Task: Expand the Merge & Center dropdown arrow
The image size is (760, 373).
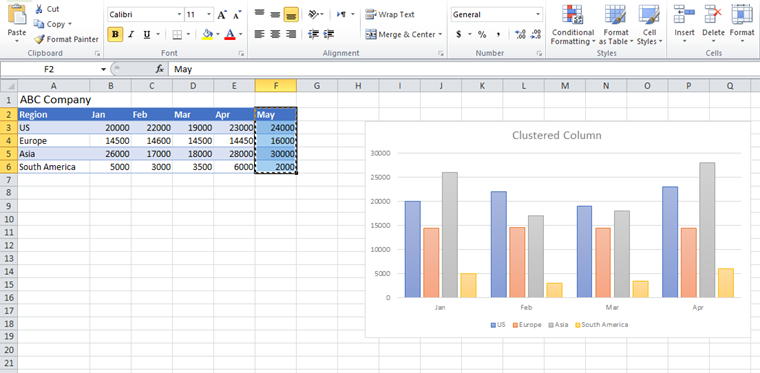Action: point(440,34)
